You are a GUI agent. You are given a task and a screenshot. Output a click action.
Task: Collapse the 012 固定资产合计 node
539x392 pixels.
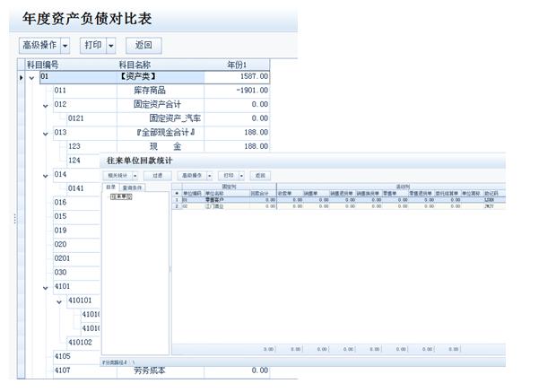click(47, 105)
